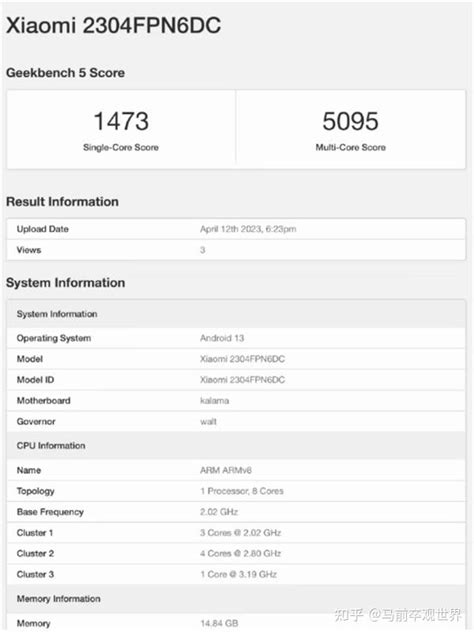
Task: Click the large System Information heading
Action: (66, 283)
